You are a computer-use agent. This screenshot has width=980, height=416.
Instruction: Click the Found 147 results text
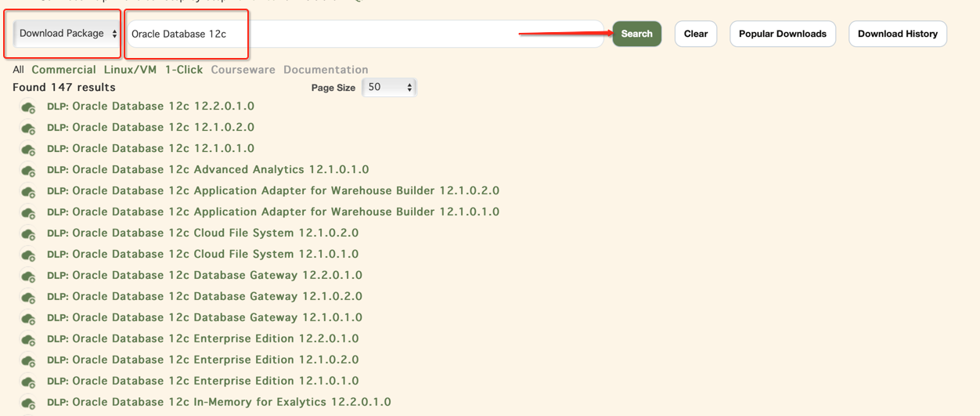pos(64,87)
